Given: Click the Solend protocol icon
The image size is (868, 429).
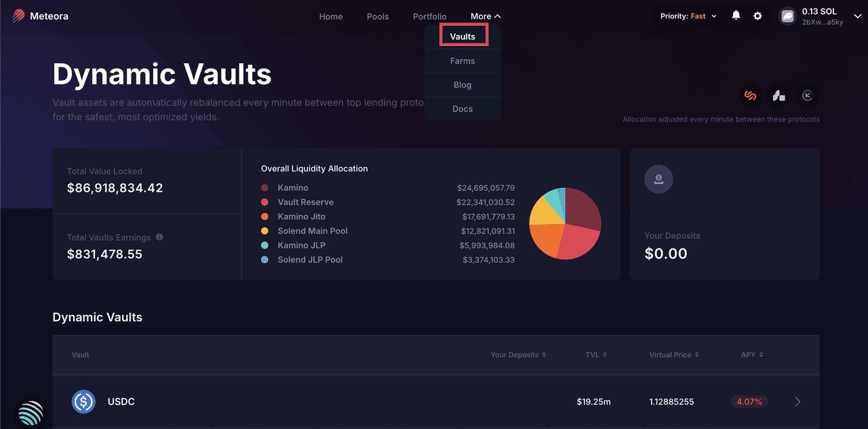Looking at the screenshot, I should point(750,96).
